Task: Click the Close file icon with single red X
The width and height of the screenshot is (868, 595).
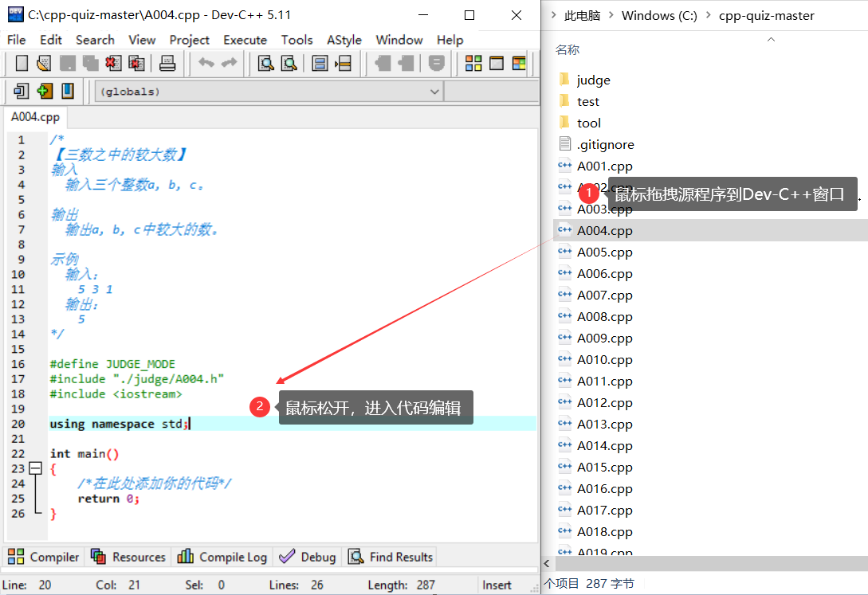Action: coord(113,63)
